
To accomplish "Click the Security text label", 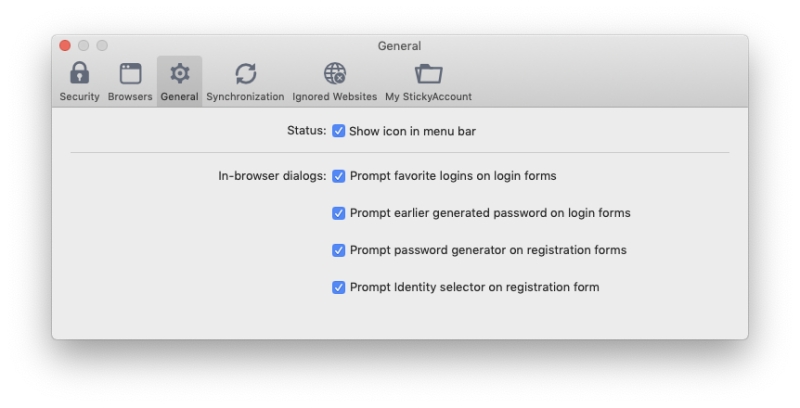I will pyautogui.click(x=79, y=96).
